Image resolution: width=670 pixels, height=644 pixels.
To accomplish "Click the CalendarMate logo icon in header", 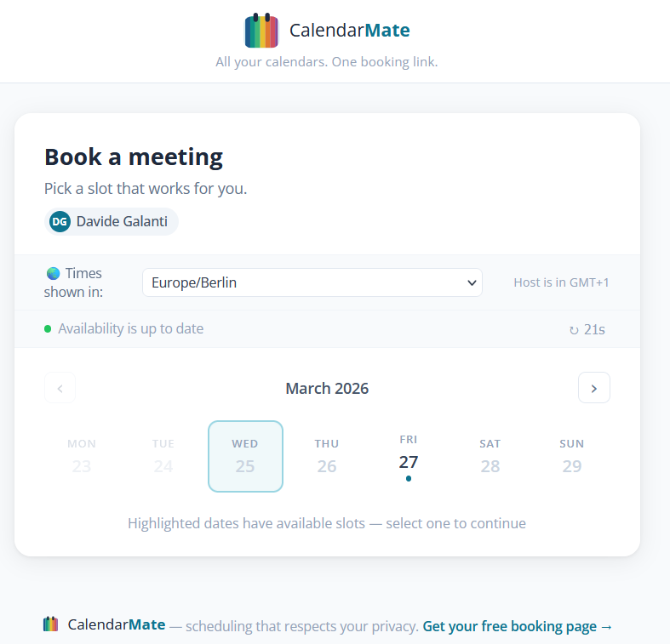I will [x=261, y=31].
